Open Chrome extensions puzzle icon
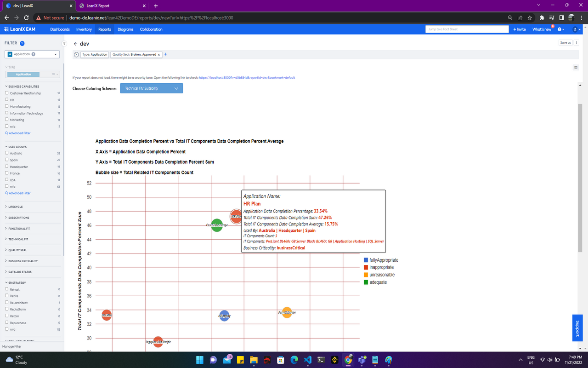Screen dimensions: 588x368 [542, 17]
